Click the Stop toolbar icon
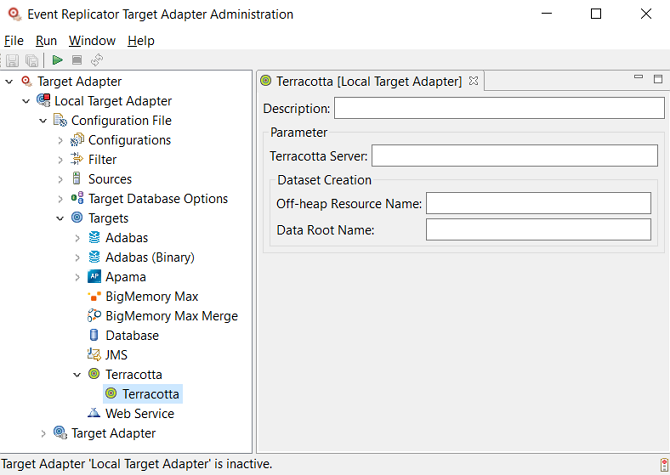 click(x=77, y=61)
